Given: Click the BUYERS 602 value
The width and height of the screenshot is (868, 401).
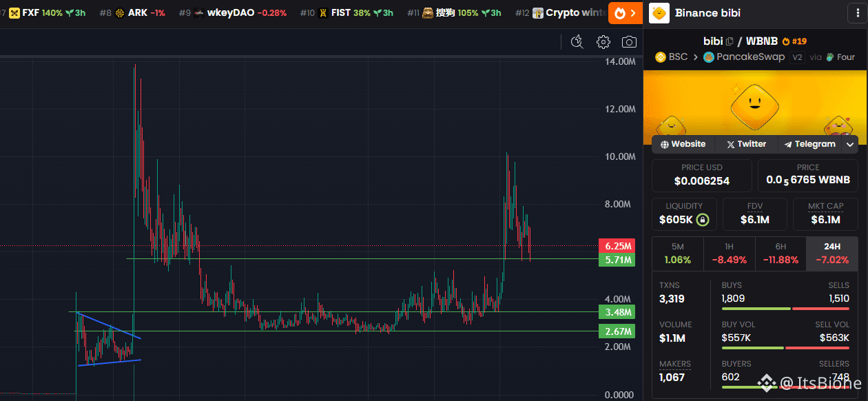Looking at the screenshot, I should coord(731,377).
